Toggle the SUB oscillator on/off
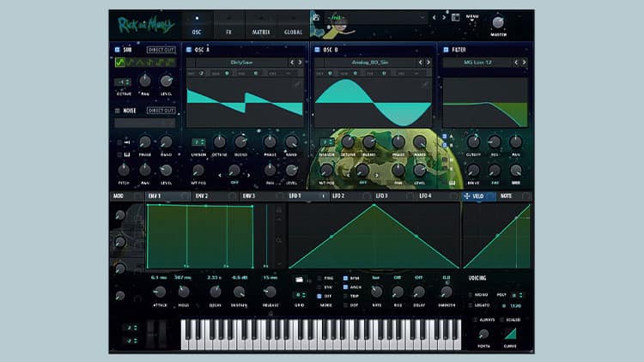The height and width of the screenshot is (362, 644). pos(117,50)
